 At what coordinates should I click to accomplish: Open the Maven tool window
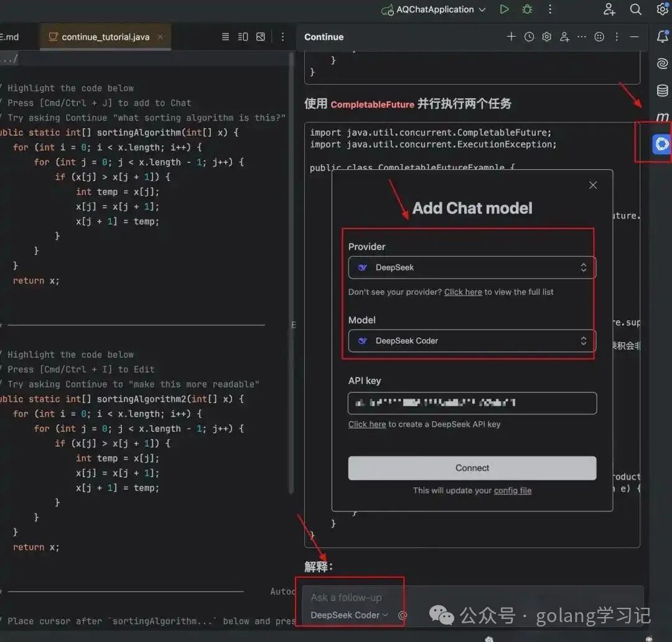[663, 116]
